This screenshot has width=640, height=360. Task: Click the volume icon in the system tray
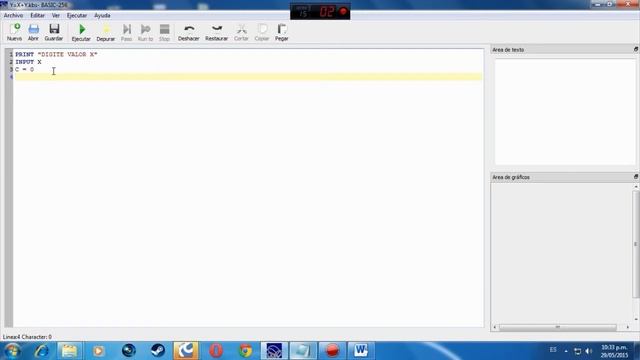[x=589, y=351]
